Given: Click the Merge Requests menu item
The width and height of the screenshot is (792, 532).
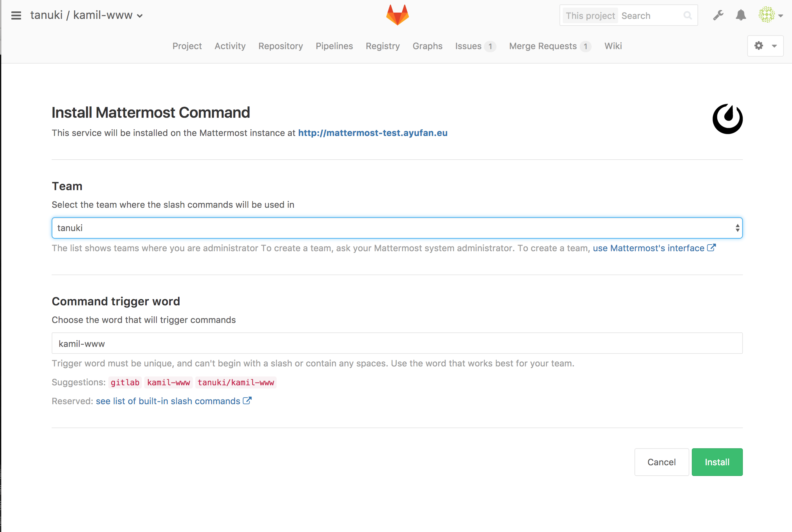Looking at the screenshot, I should tap(542, 46).
